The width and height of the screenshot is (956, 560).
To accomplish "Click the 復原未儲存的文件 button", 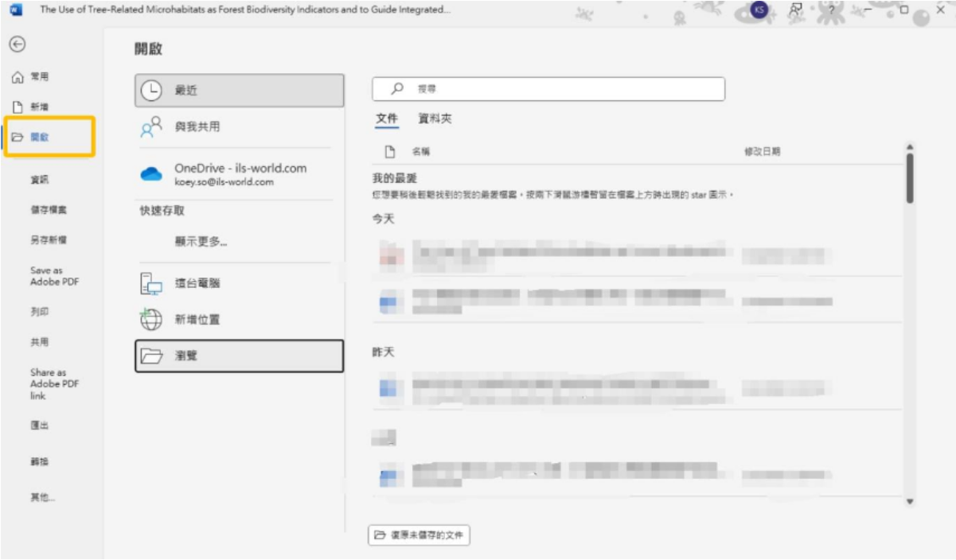I will pos(419,535).
